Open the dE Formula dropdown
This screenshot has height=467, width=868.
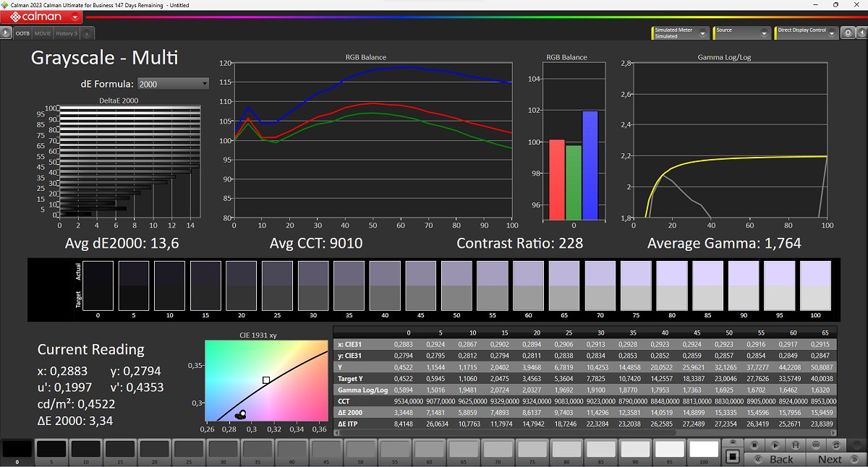173,84
